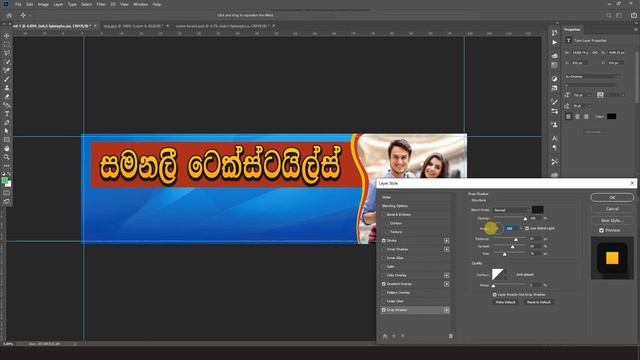Viewport: 640px width, 360px height.
Task: Open the Window menu
Action: 140,4
